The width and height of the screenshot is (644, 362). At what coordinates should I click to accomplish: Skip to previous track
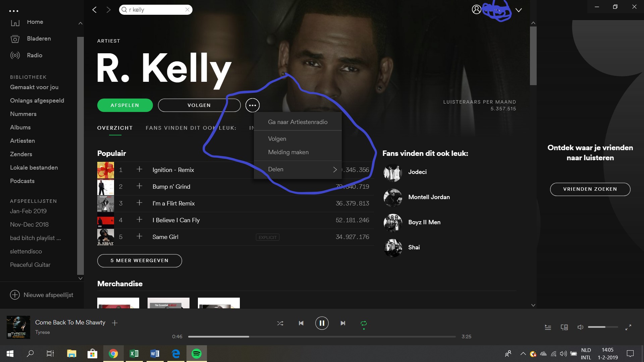click(301, 323)
